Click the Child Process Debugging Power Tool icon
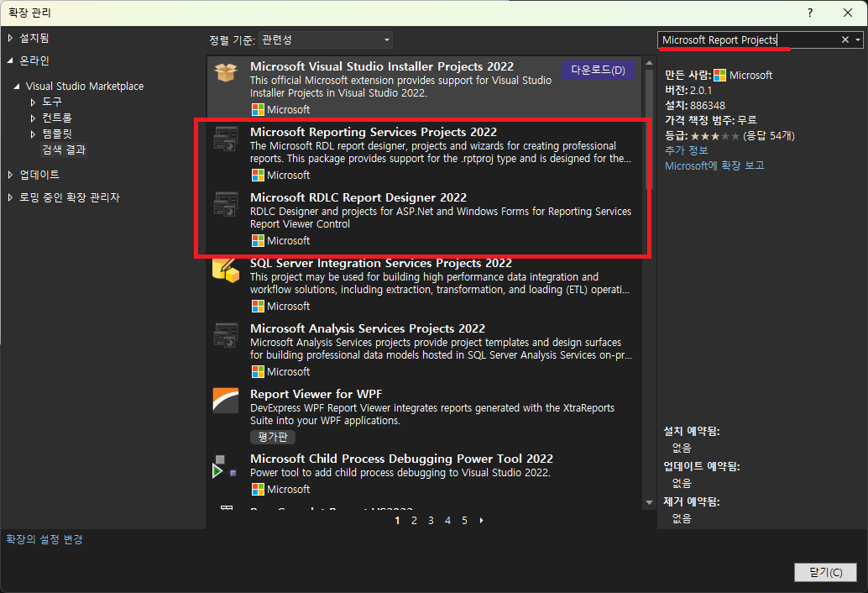 coord(225,466)
